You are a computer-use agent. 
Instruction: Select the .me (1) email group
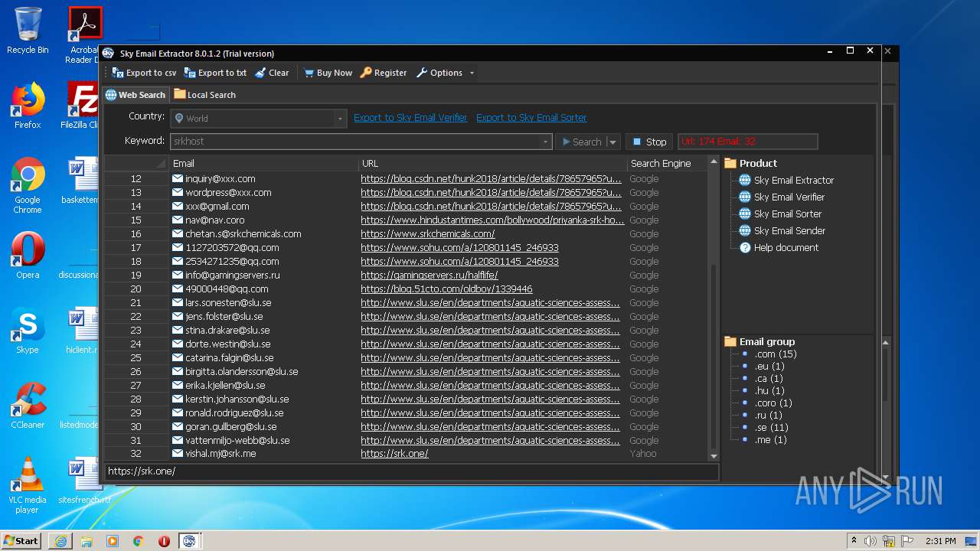(770, 440)
